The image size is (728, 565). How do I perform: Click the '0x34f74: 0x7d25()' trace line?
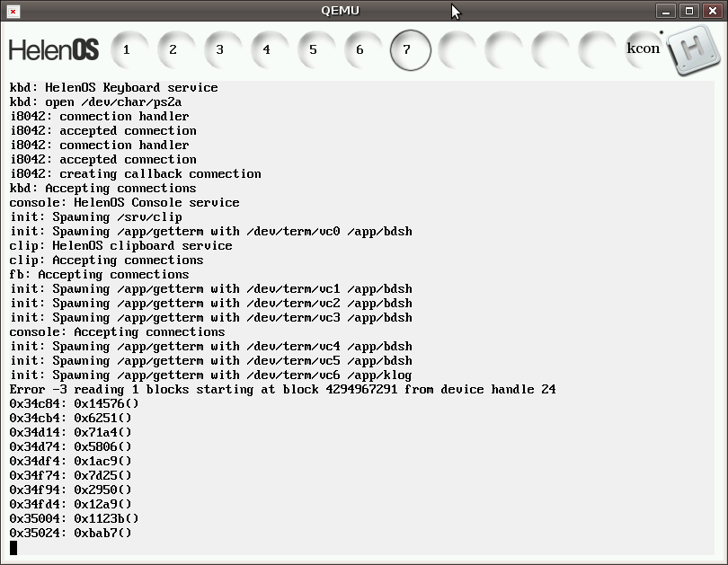coord(71,476)
